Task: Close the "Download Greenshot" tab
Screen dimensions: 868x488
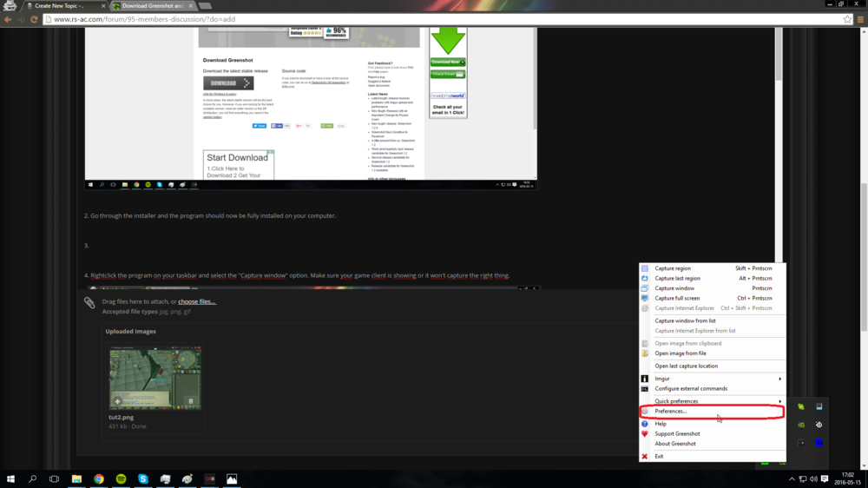Action: coord(190,5)
